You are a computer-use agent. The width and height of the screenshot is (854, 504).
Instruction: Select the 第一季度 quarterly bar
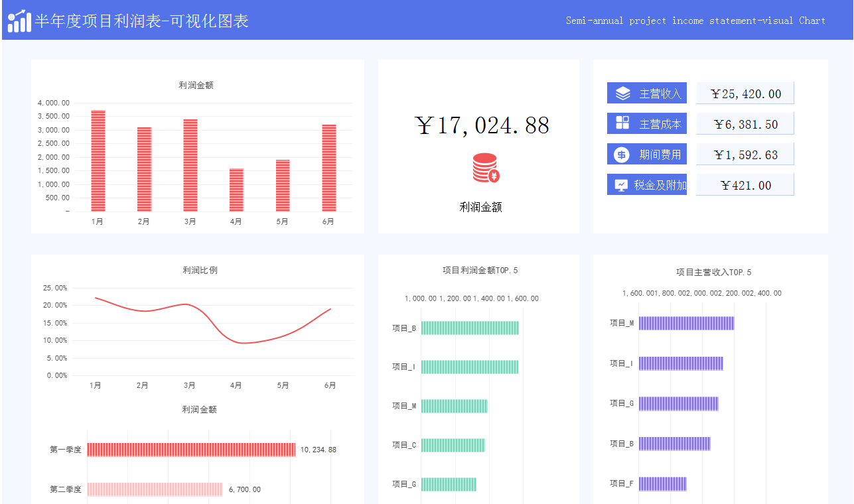191,450
